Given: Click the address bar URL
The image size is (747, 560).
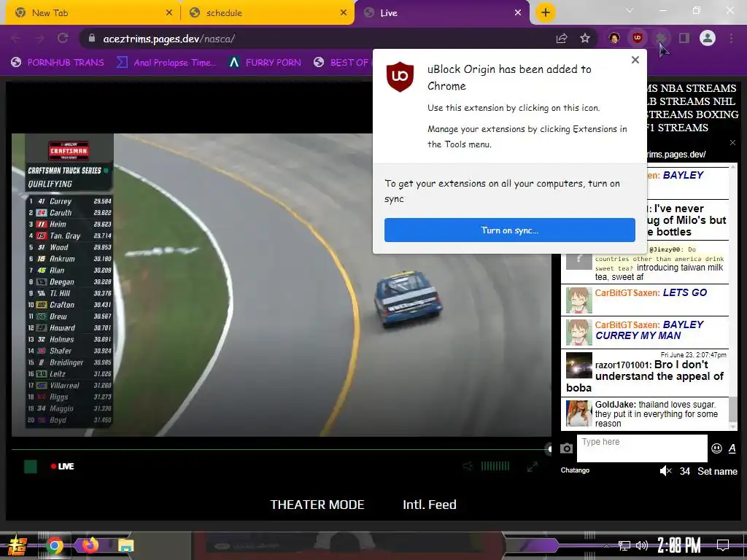Looking at the screenshot, I should point(169,39).
